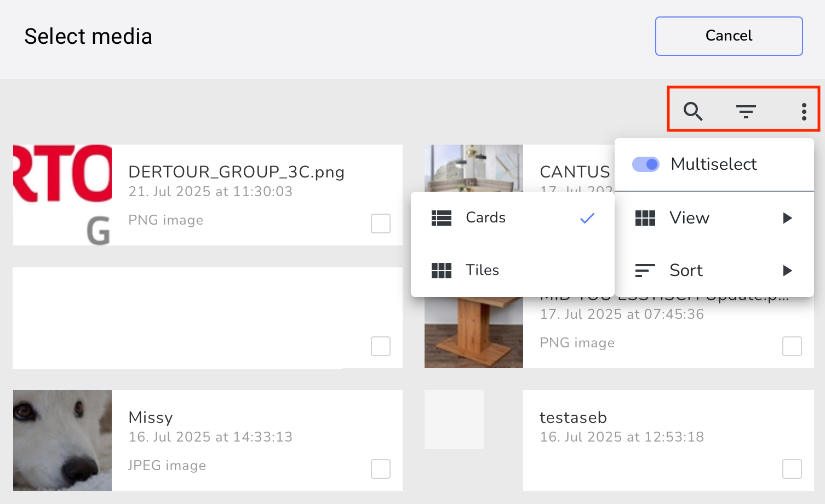Click the search icon in the toolbar
Viewport: 825px width, 504px height.
(x=693, y=111)
